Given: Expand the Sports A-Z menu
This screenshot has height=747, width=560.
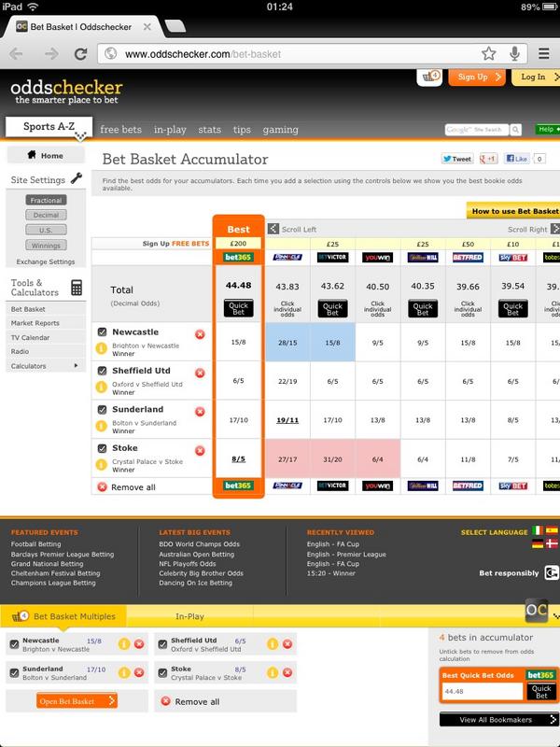Looking at the screenshot, I should 49,128.
